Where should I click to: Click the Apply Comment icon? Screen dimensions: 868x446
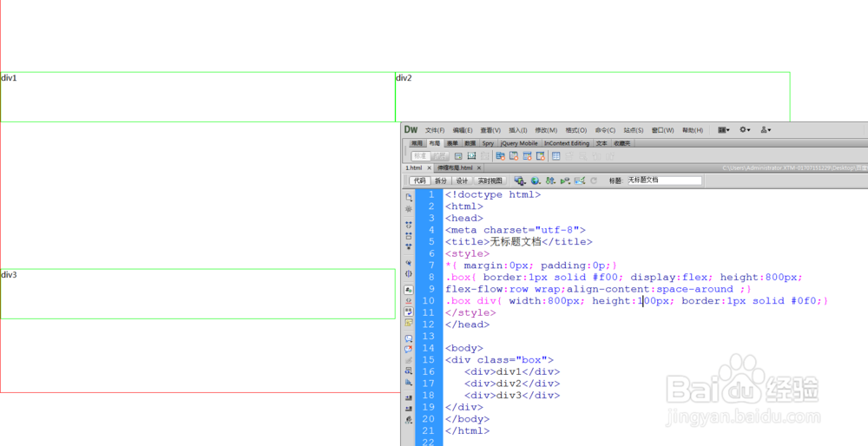409,338
